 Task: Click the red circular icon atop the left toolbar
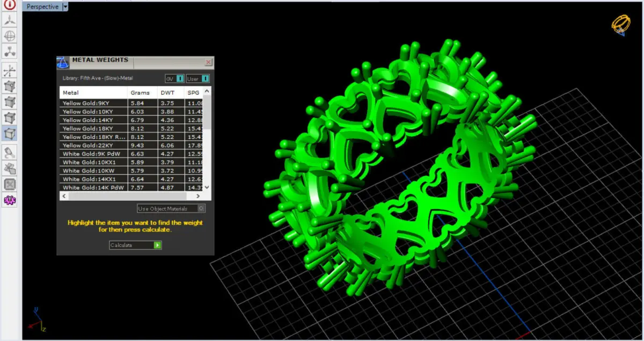tap(10, 5)
